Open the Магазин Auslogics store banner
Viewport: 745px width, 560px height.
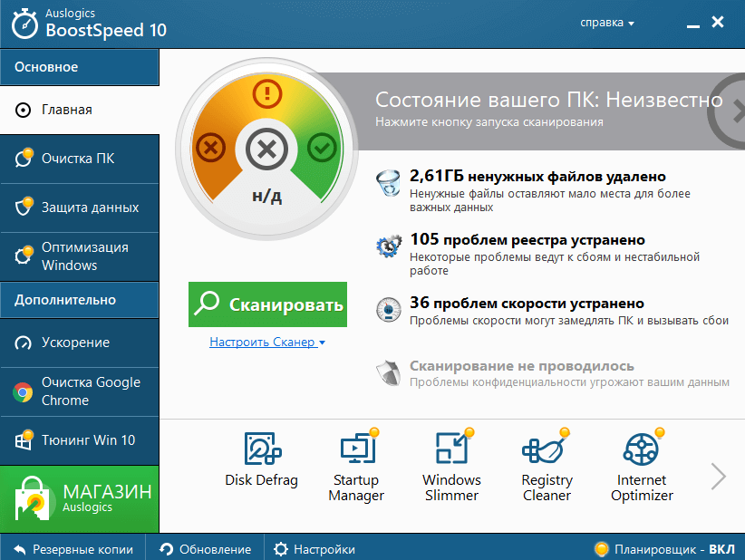[x=79, y=499]
